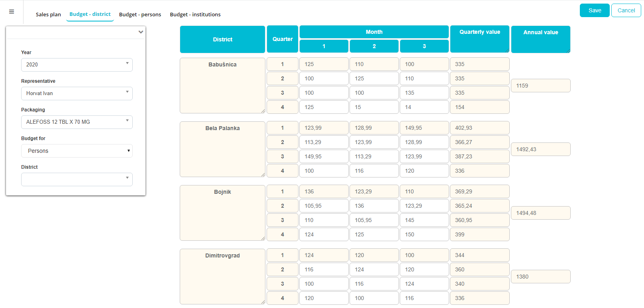The height and width of the screenshot is (308, 644).
Task: Select Bojnik quarter 3 month 3 field
Action: point(424,220)
